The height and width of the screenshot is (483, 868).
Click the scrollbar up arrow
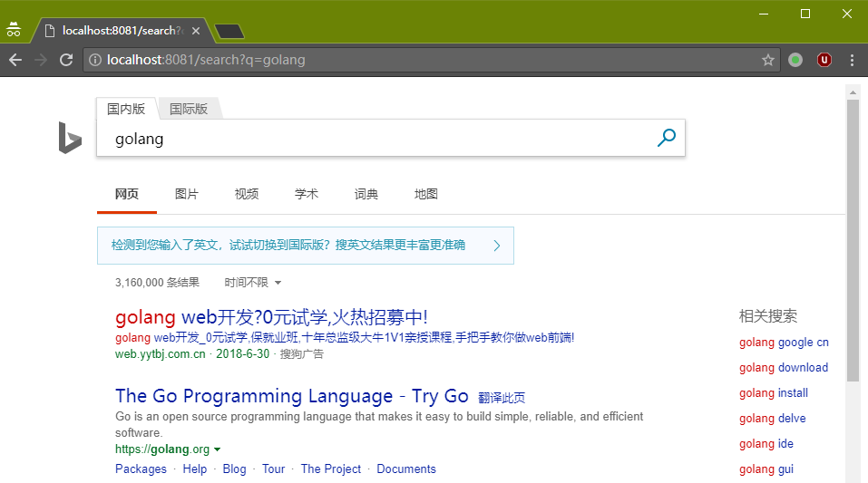(853, 92)
